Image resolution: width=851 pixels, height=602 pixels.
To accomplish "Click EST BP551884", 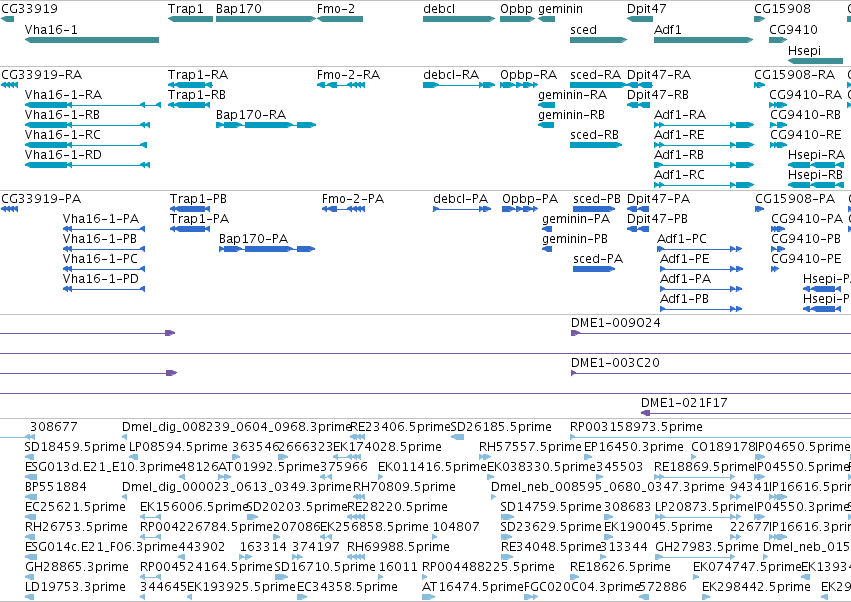I will [31, 497].
